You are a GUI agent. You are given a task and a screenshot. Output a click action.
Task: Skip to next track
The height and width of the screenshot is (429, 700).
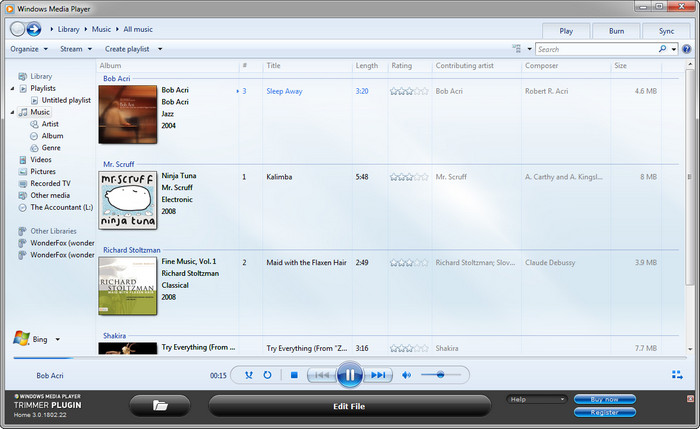378,375
